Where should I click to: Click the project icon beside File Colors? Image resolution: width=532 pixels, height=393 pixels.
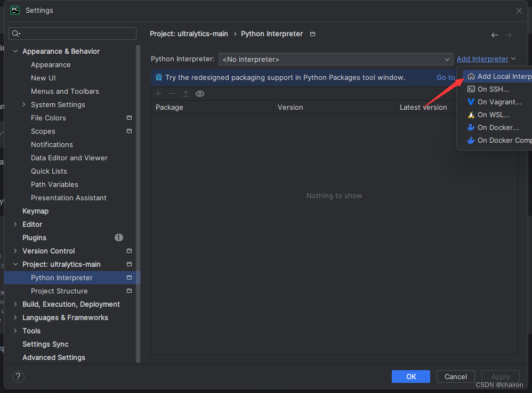(129, 118)
